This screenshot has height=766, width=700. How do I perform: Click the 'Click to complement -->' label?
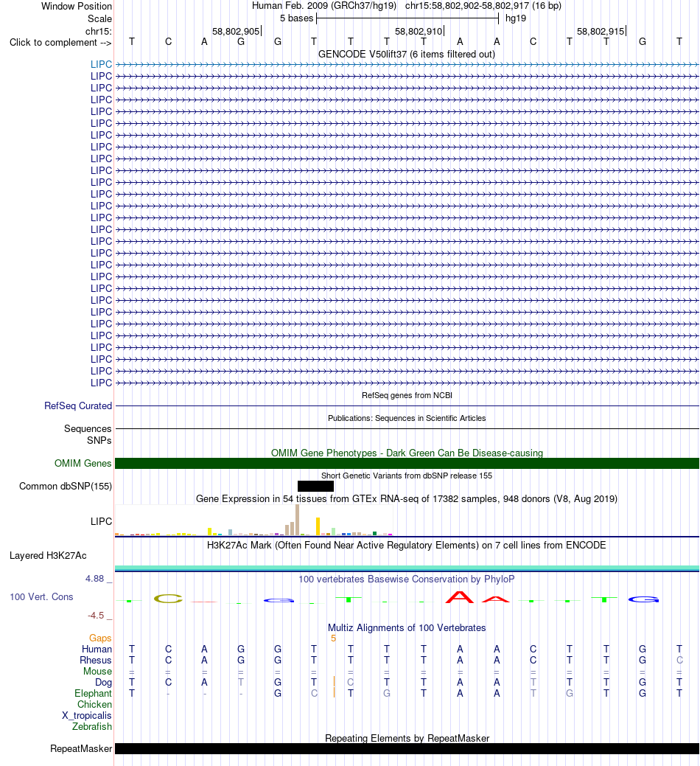pos(60,43)
